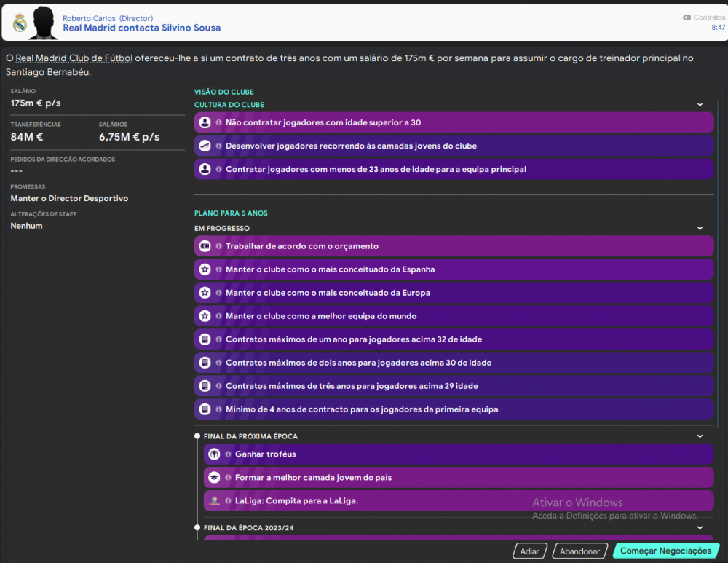Click contract icon on 'acima 30 de idade' row

205,363
